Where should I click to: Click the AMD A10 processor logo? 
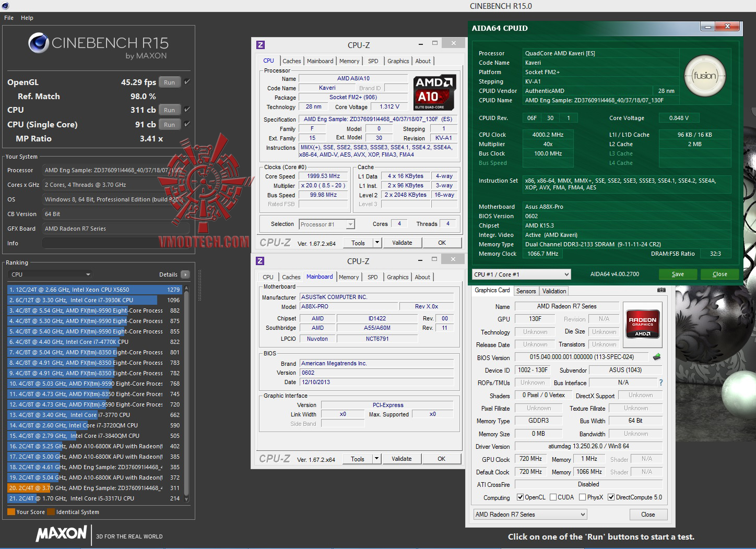pos(435,92)
